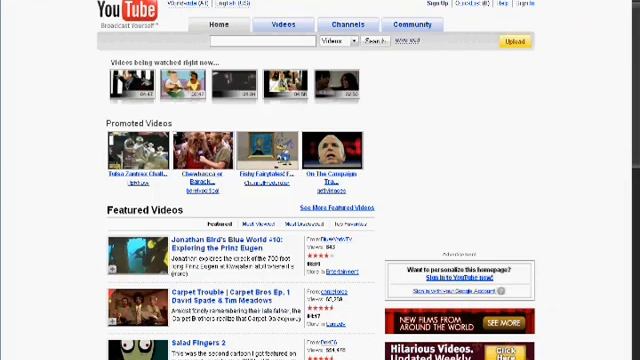Open Fishy Fairytales promoted video title

click(x=267, y=174)
